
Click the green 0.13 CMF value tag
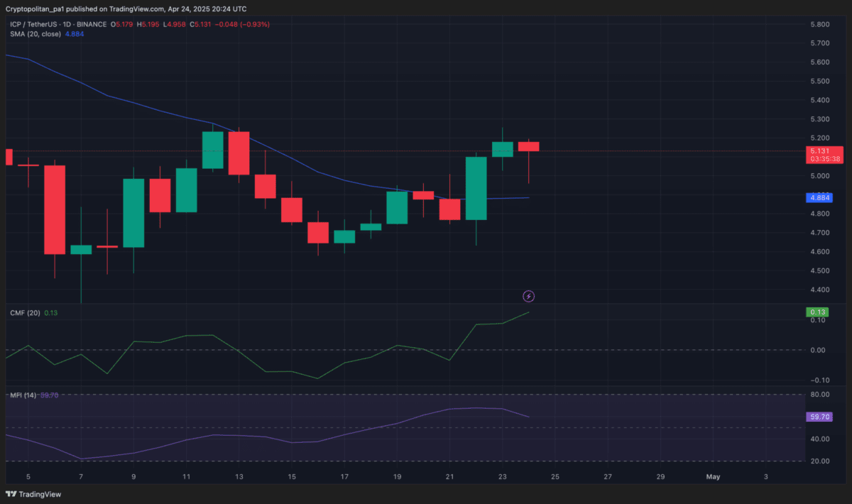coord(817,312)
